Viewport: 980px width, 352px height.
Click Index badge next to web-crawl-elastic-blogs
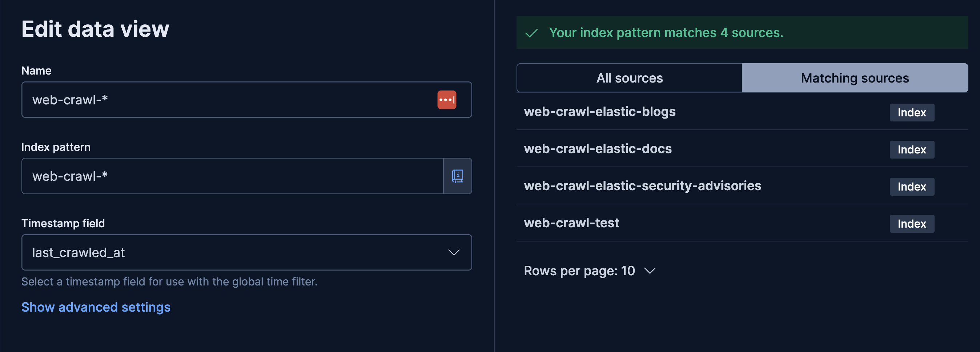pyautogui.click(x=911, y=112)
